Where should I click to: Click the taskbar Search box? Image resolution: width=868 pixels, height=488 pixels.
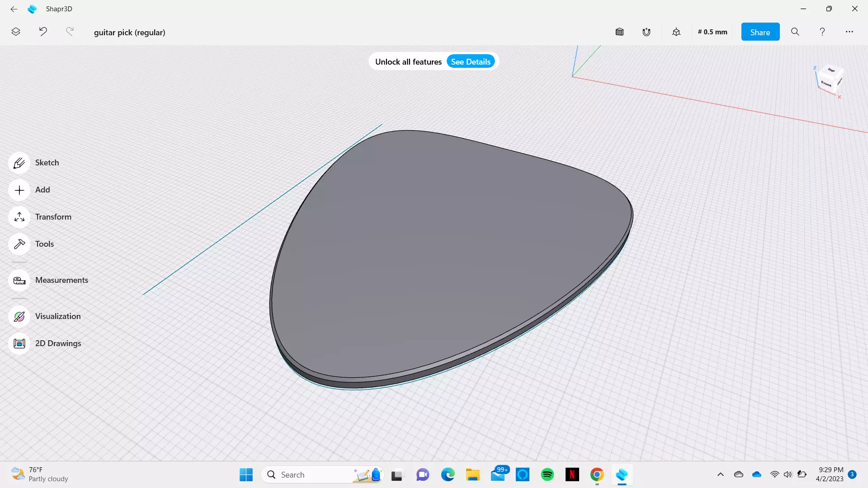click(323, 474)
